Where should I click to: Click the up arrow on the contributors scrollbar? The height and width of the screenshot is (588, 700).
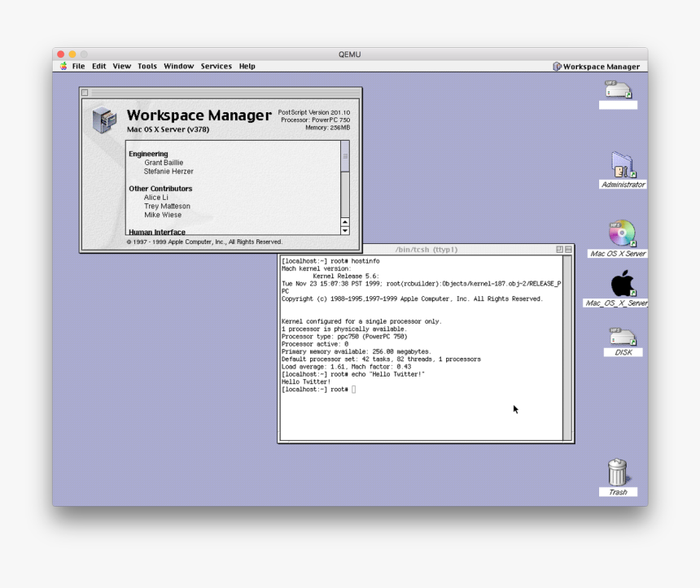pos(344,221)
